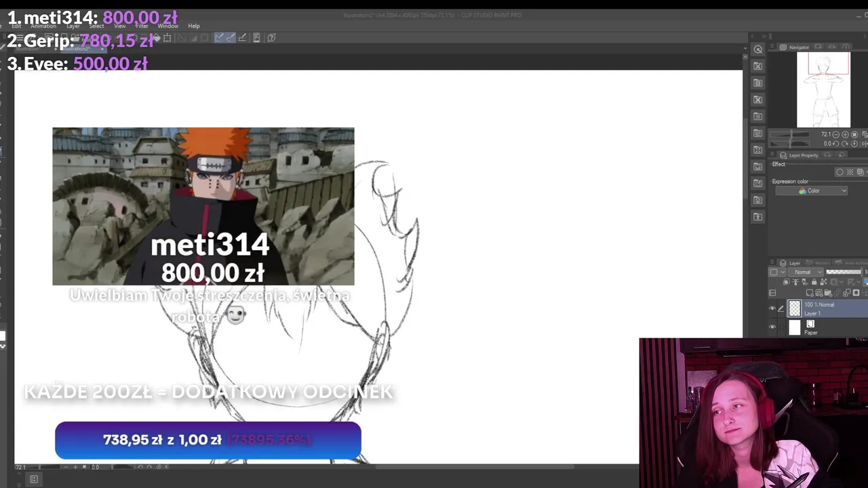Adjust the Navigator zoom slider

click(x=790, y=134)
